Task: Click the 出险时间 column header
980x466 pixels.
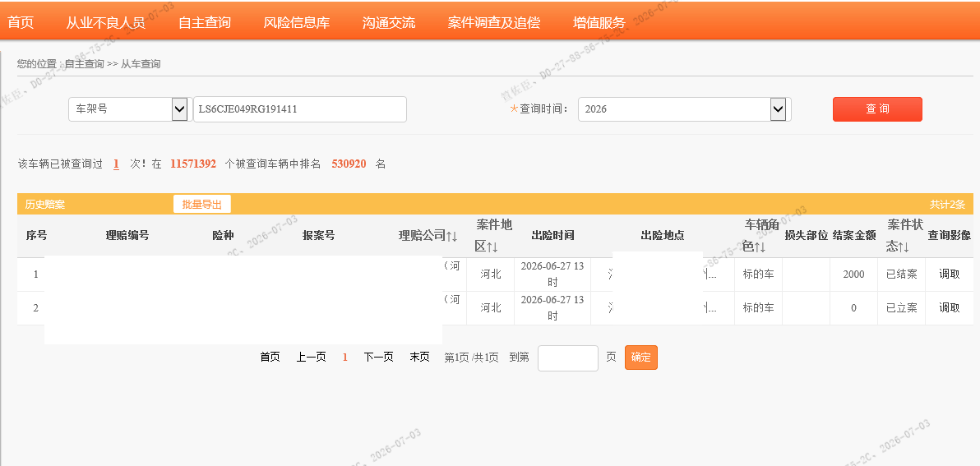Action: click(x=552, y=236)
